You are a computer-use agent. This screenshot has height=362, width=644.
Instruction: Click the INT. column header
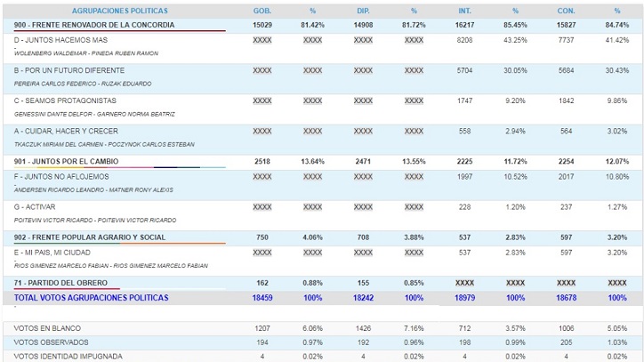[464, 11]
